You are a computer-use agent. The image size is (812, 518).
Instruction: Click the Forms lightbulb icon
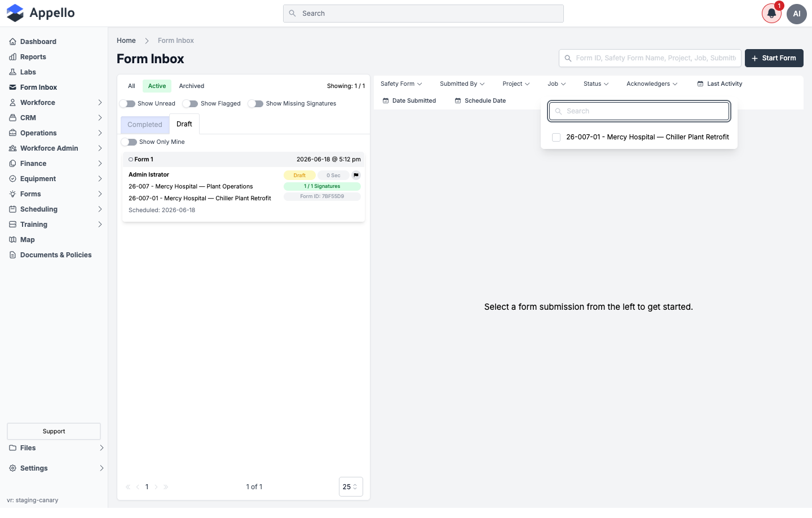pos(12,194)
